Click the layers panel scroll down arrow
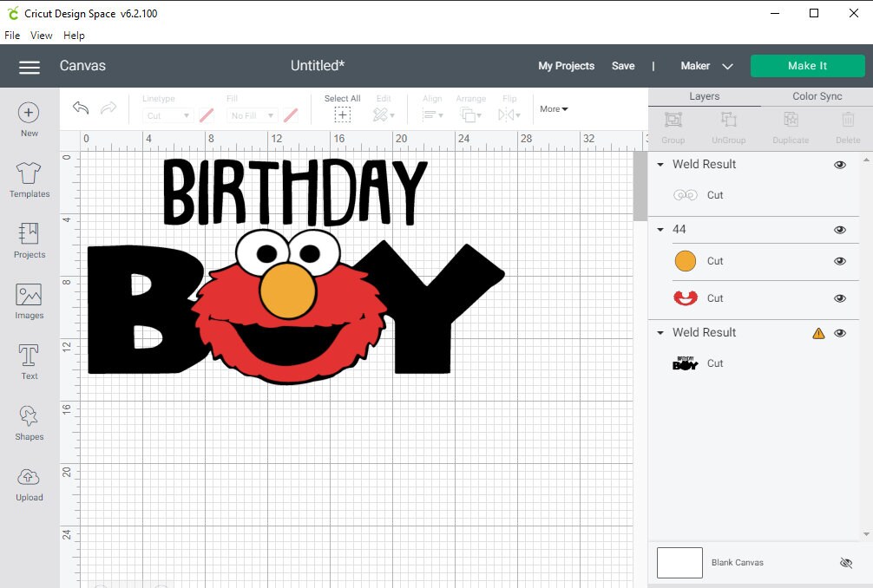This screenshot has height=588, width=873. pos(866,534)
